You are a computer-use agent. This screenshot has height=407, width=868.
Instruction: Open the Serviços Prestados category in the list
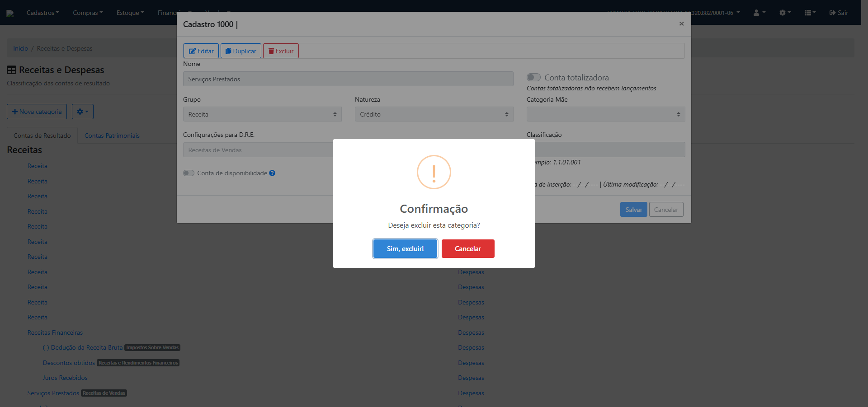point(53,393)
